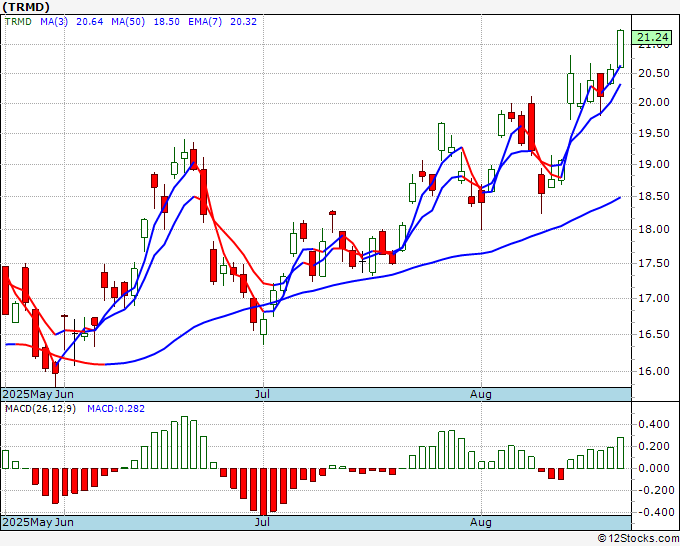Click the 21.24 current price tag
680x546 pixels.
[x=652, y=37]
